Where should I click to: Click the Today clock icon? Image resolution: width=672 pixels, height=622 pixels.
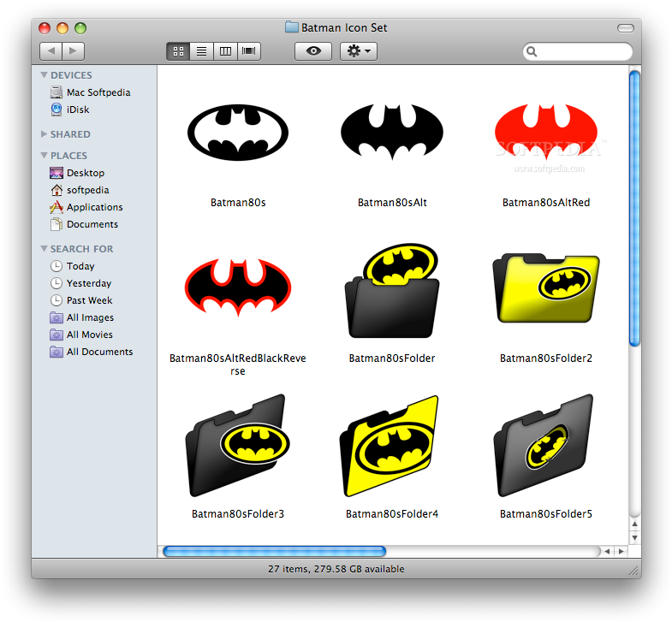(x=56, y=266)
